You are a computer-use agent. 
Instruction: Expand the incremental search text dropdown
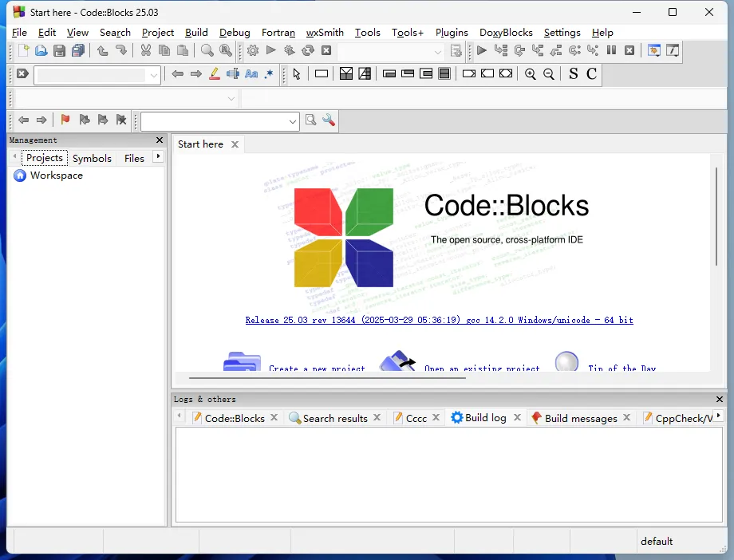pos(154,75)
